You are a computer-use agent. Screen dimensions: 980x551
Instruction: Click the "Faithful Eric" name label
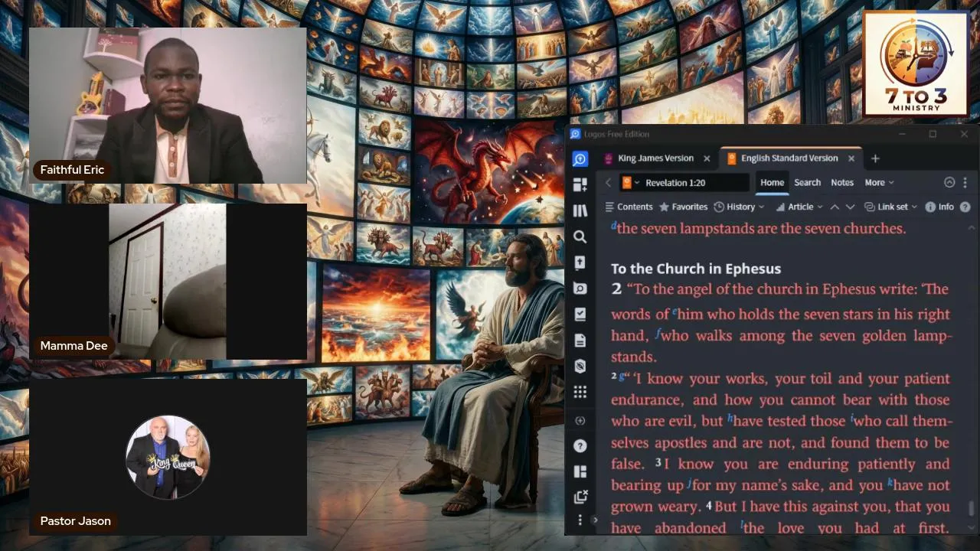(72, 170)
